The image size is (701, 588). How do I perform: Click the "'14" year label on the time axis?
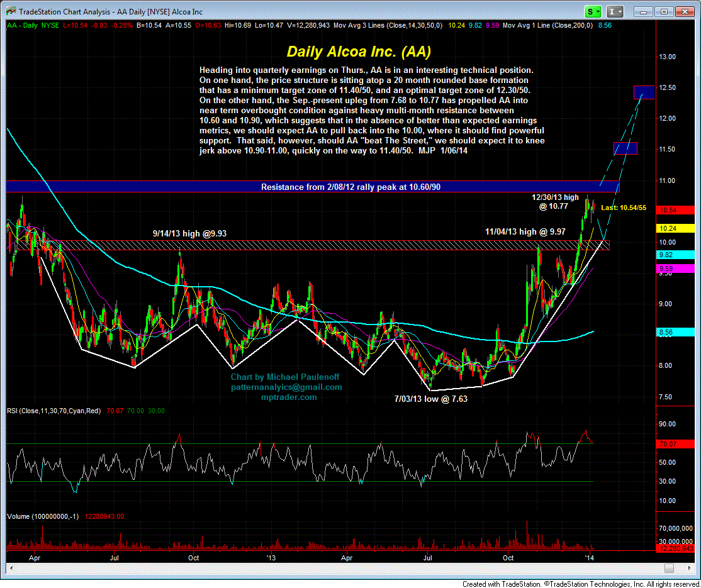point(590,558)
